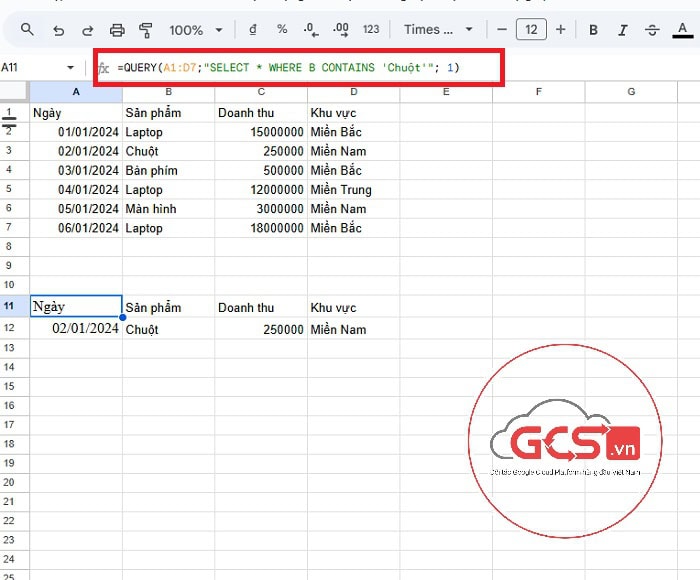Open the text color picker
Image resolution: width=700 pixels, height=580 pixels.
pyautogui.click(x=682, y=30)
